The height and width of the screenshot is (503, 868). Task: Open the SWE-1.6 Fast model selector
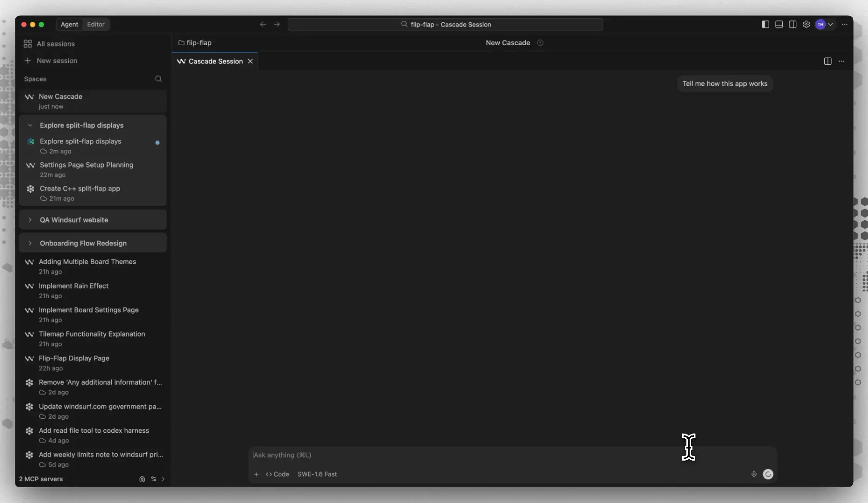[x=317, y=474]
